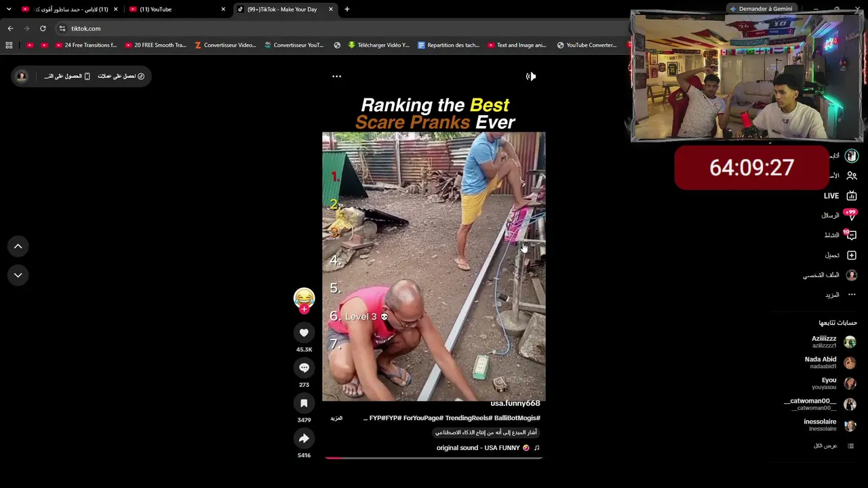
Task: Open the profile avatar in the top-left pill
Action: click(22, 76)
